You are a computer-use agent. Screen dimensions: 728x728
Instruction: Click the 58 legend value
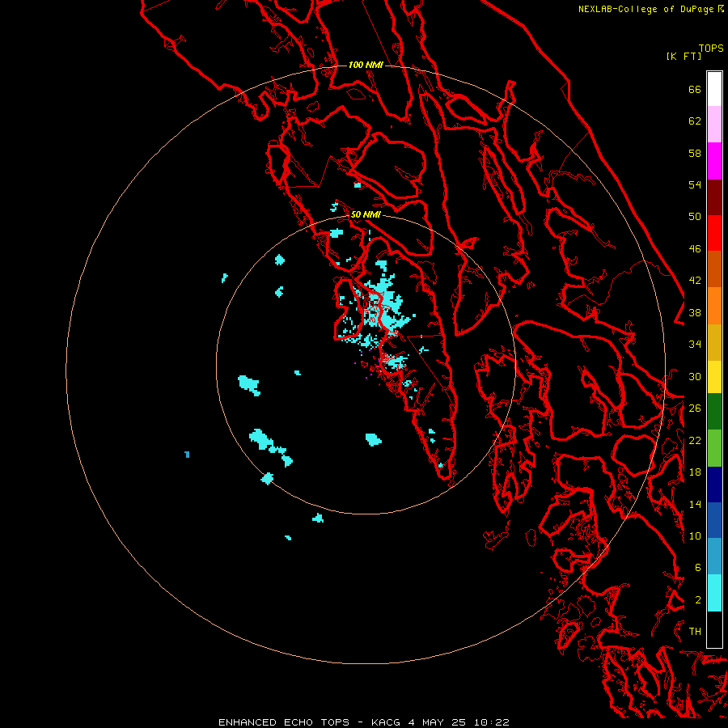(x=695, y=153)
